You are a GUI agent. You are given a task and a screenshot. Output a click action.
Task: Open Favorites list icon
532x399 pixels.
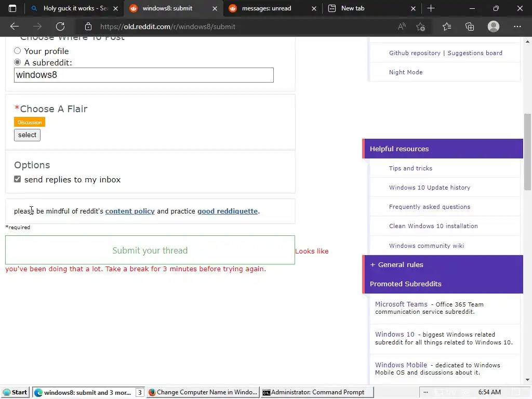[x=447, y=26]
